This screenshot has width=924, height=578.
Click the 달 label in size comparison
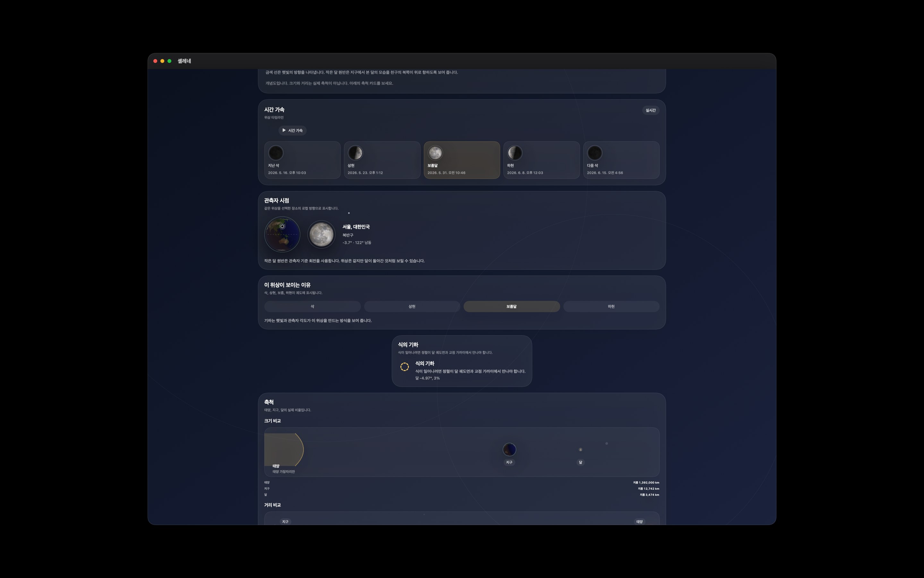[580, 462]
